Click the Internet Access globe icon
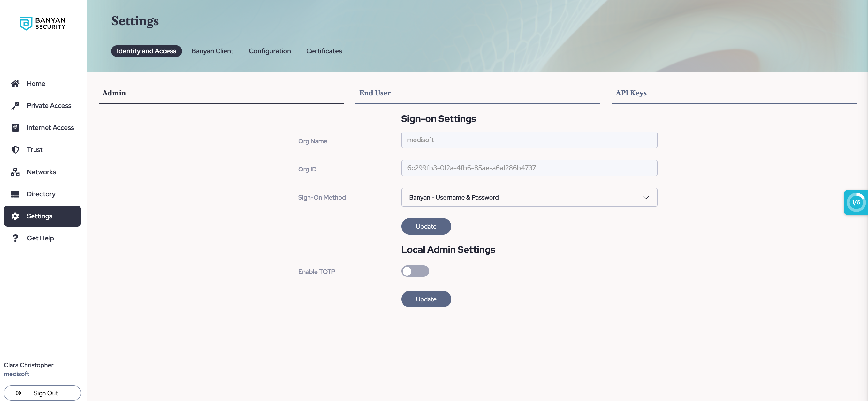 coord(15,128)
